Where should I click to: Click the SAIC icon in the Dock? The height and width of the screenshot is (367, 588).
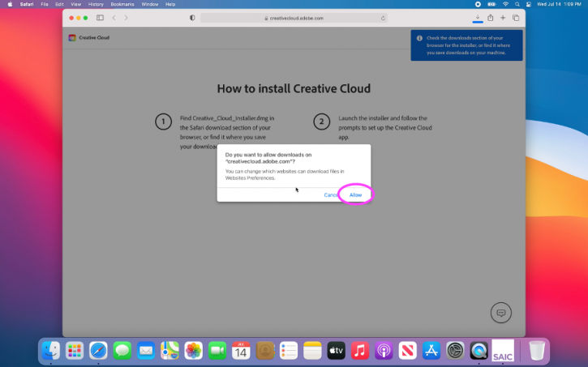[x=503, y=351]
